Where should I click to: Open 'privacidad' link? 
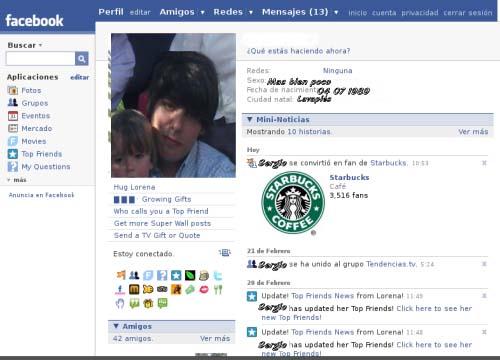[x=420, y=13]
